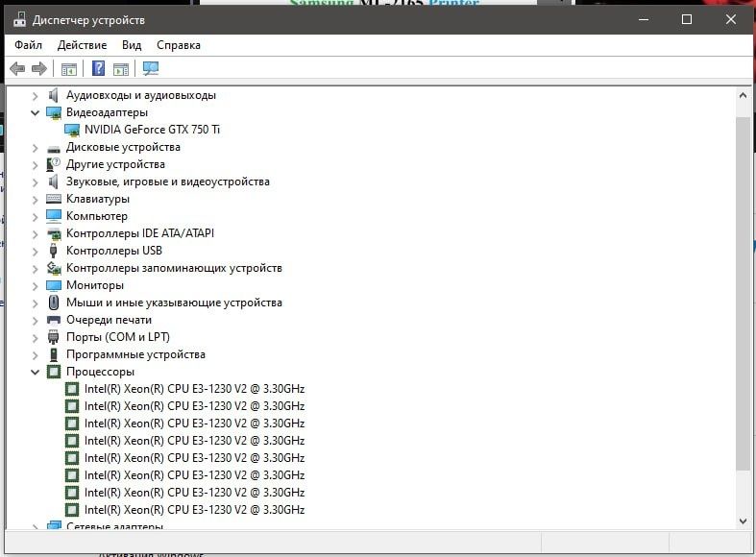Click the Properties pane toolbar icon
This screenshot has width=756, height=557.
click(121, 69)
